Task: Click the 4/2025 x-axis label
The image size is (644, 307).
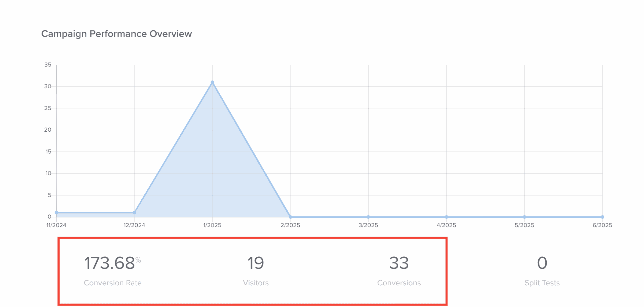Action: 446,225
